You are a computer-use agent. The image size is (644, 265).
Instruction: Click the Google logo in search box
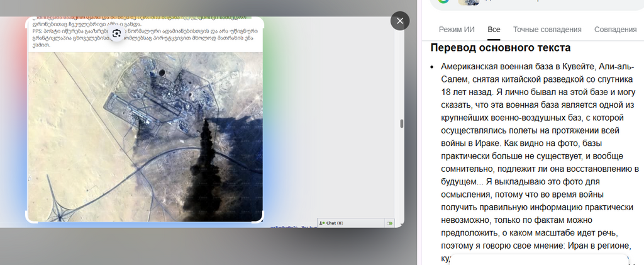(443, 1)
